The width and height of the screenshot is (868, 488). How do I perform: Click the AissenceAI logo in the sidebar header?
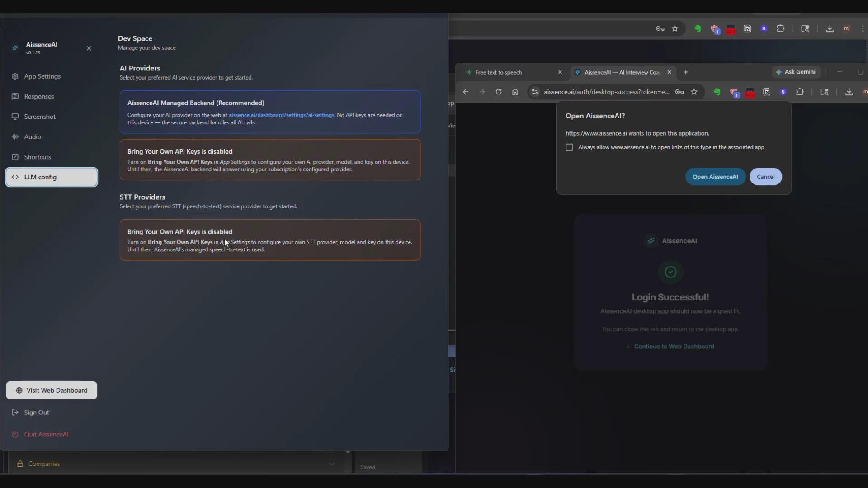point(15,48)
